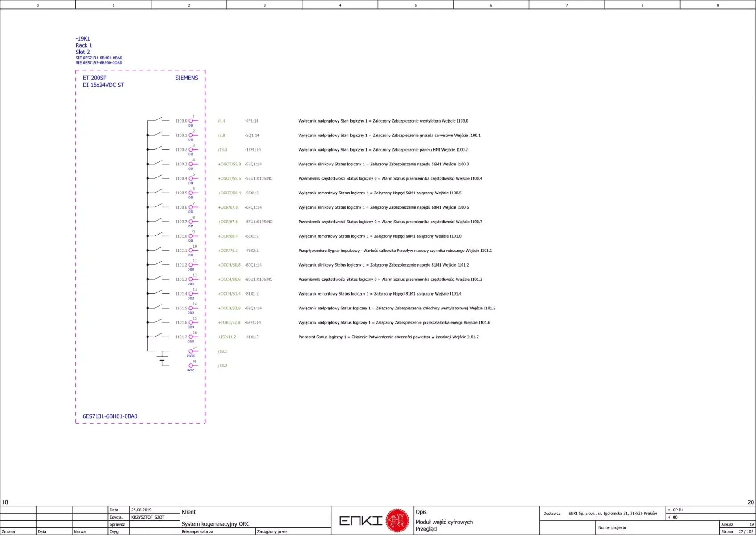Follow the /18.1 power supply cross-reference
756x535 pixels.
click(222, 351)
